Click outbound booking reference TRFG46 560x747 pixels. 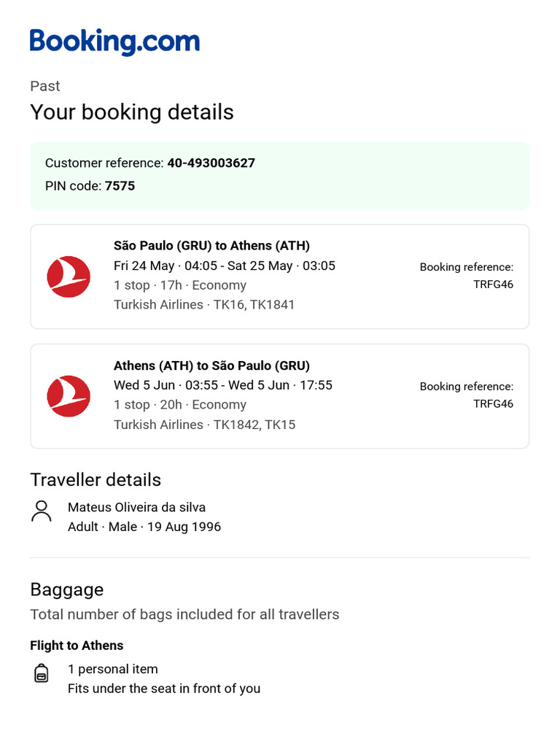click(493, 285)
